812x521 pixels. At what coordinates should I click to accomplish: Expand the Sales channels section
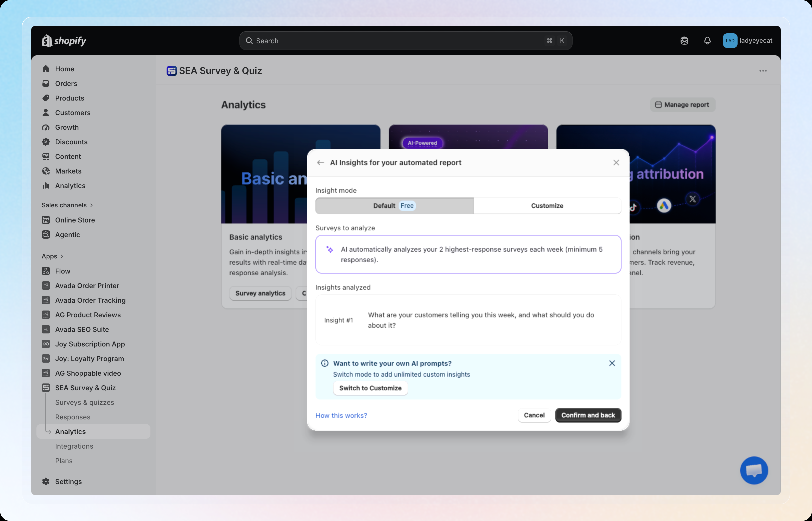tap(67, 205)
